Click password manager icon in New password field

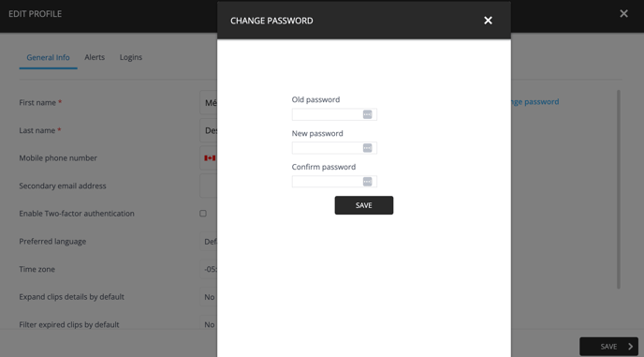pos(368,148)
